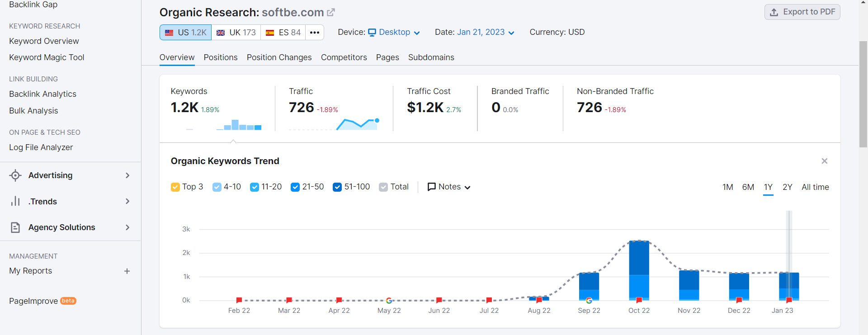Image resolution: width=868 pixels, height=335 pixels.
Task: Click the .Trends bar chart icon
Action: click(x=15, y=201)
